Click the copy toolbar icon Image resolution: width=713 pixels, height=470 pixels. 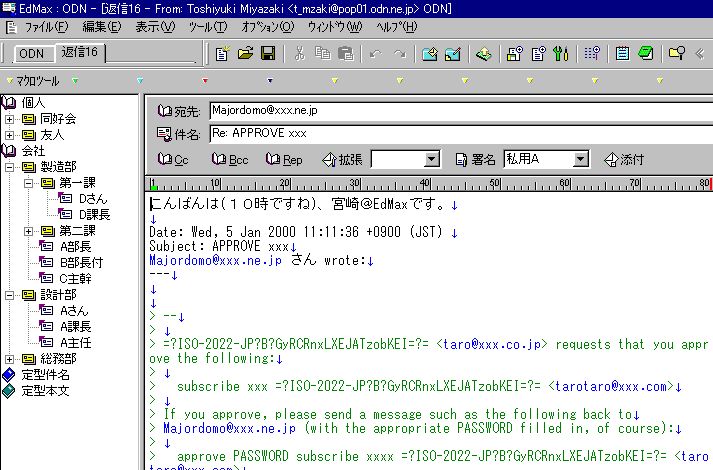[323, 54]
